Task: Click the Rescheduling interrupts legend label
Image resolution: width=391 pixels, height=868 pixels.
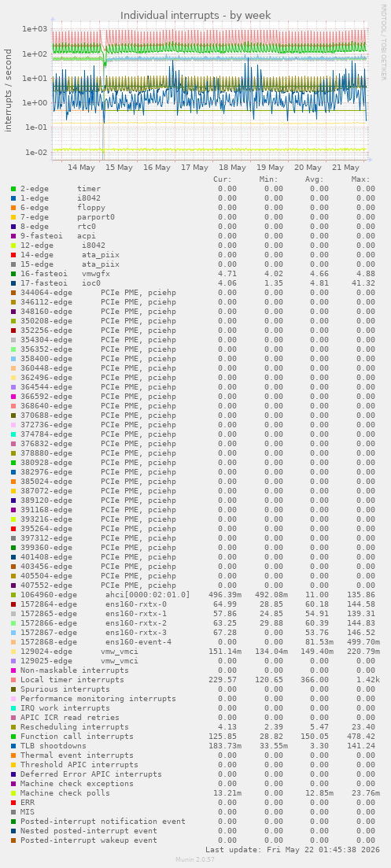Action: coord(75,727)
